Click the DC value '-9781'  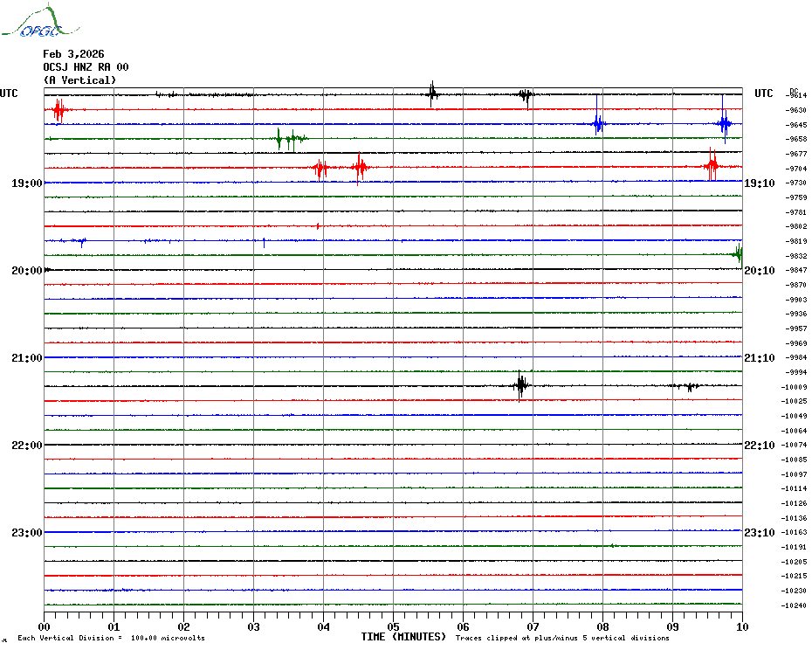pyautogui.click(x=796, y=212)
